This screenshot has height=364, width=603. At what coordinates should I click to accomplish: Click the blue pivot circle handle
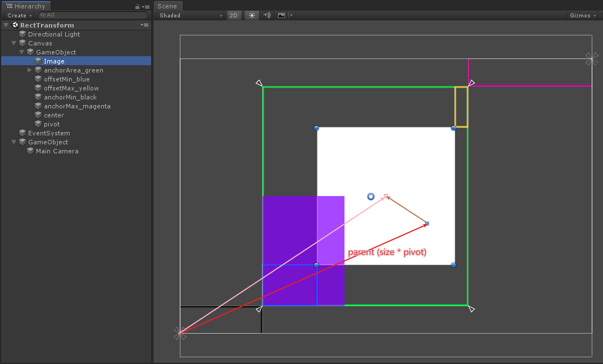click(371, 197)
